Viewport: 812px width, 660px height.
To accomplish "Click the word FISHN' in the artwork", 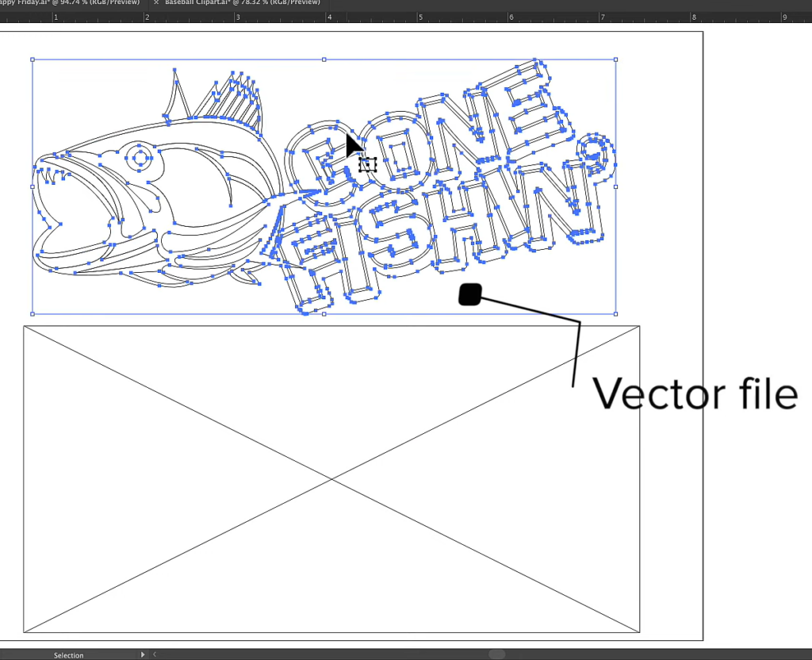I will [x=444, y=238].
